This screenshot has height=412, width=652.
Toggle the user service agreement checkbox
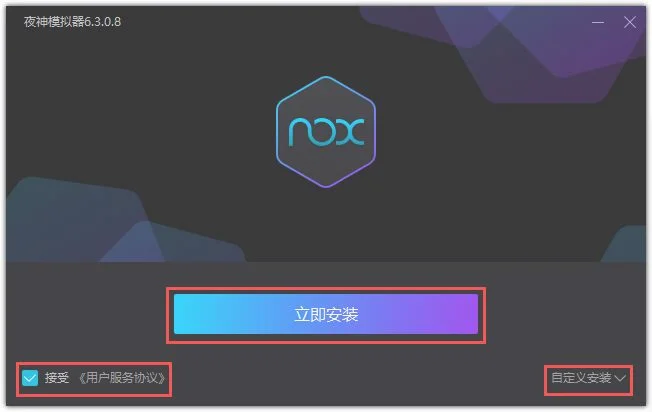click(x=30, y=378)
